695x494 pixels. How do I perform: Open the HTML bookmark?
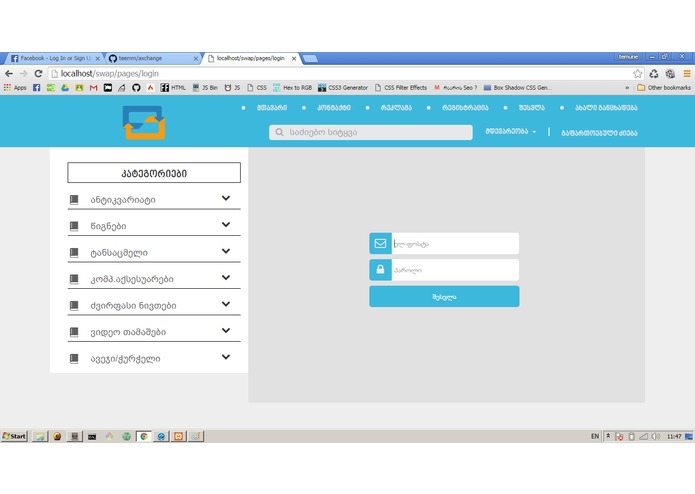(173, 88)
